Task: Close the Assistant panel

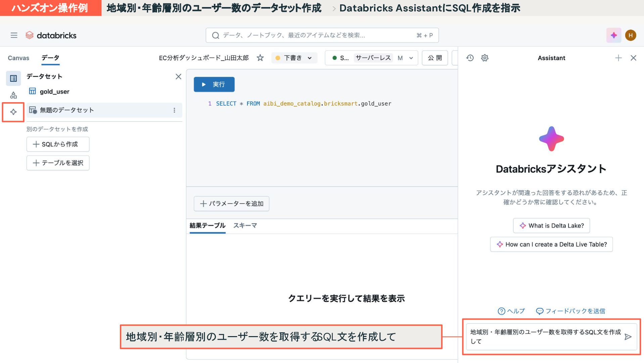Action: [x=633, y=58]
